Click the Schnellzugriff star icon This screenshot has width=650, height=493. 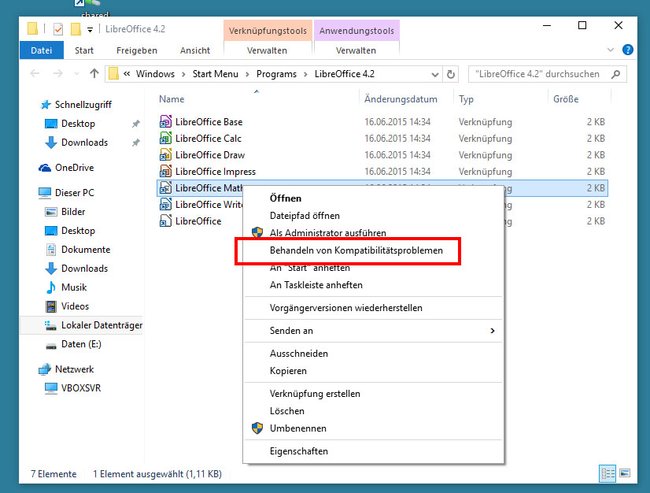tap(46, 104)
